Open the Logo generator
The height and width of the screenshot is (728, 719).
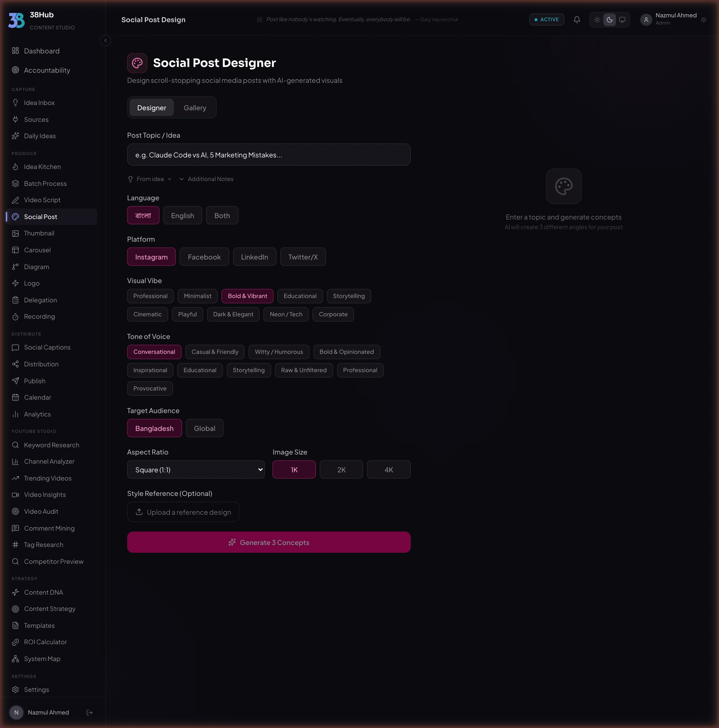point(31,283)
